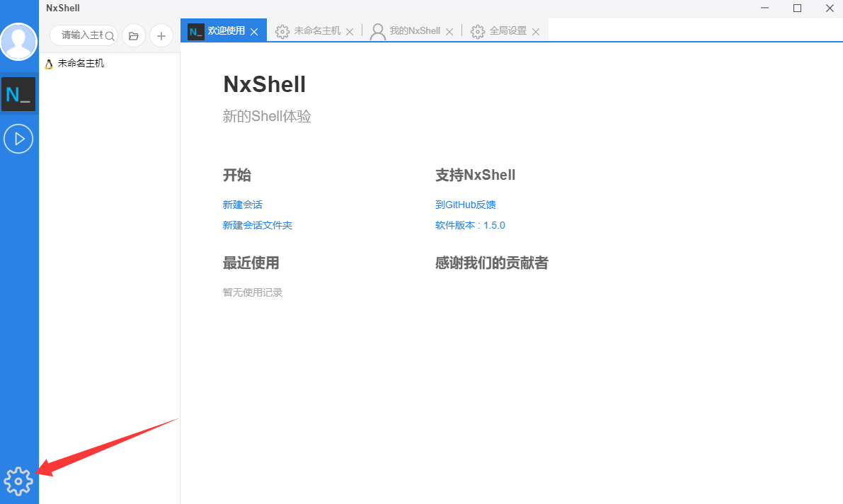This screenshot has width=843, height=504.
Task: Close the NxShell window
Action: (x=830, y=8)
